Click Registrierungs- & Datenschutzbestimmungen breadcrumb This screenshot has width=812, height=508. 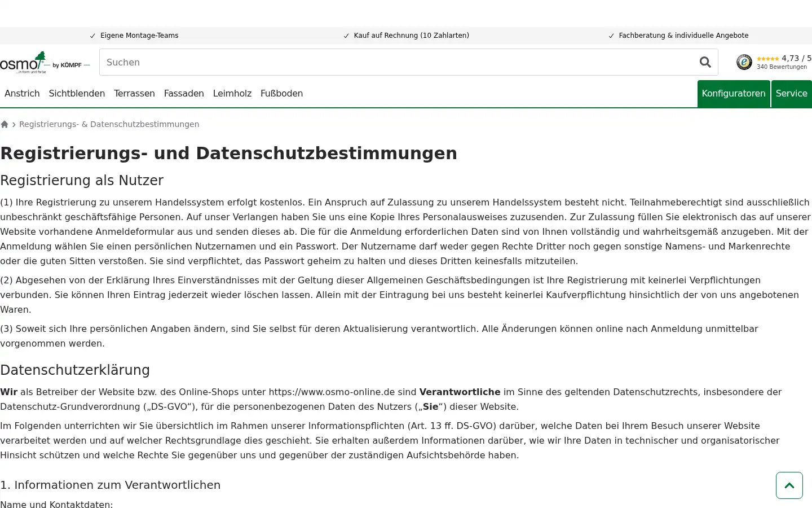(x=109, y=124)
